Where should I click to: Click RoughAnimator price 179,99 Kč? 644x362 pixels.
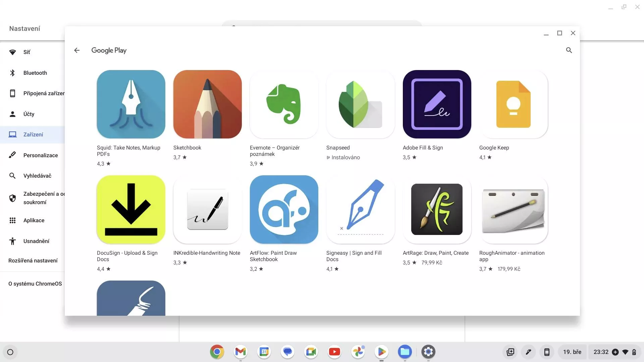509,269
